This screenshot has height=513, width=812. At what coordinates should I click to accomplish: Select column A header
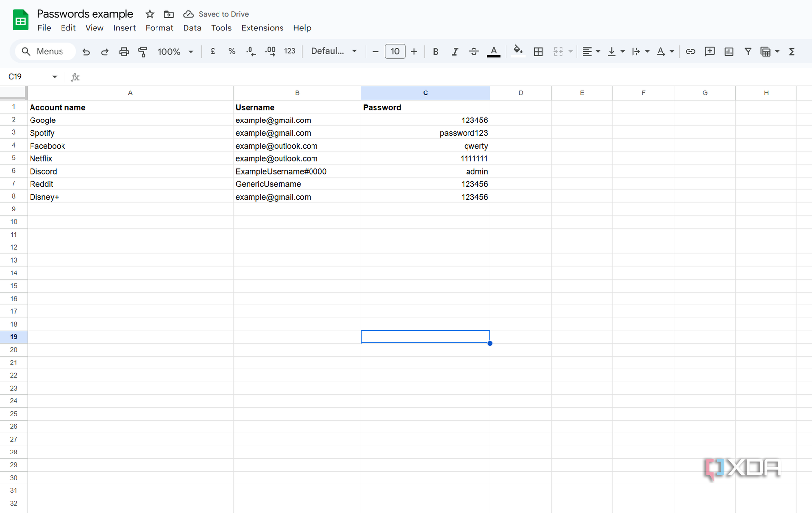point(130,93)
